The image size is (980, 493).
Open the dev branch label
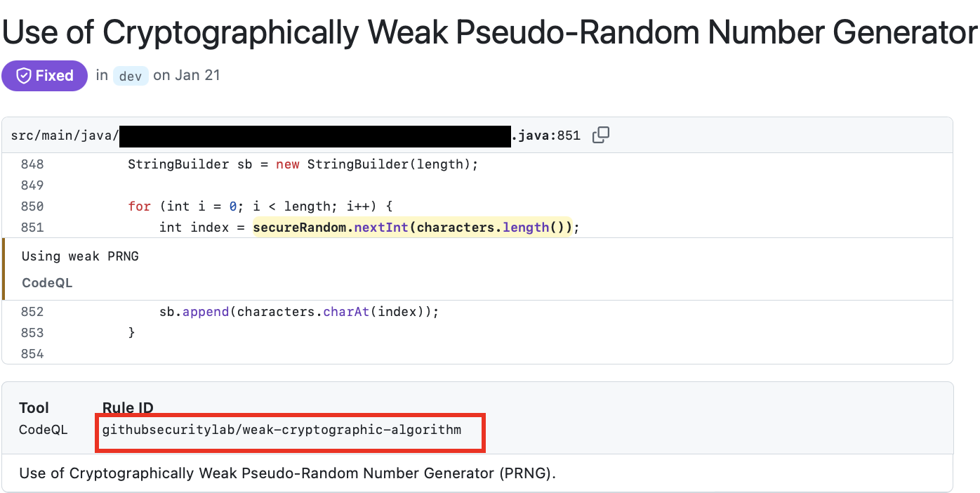click(131, 76)
